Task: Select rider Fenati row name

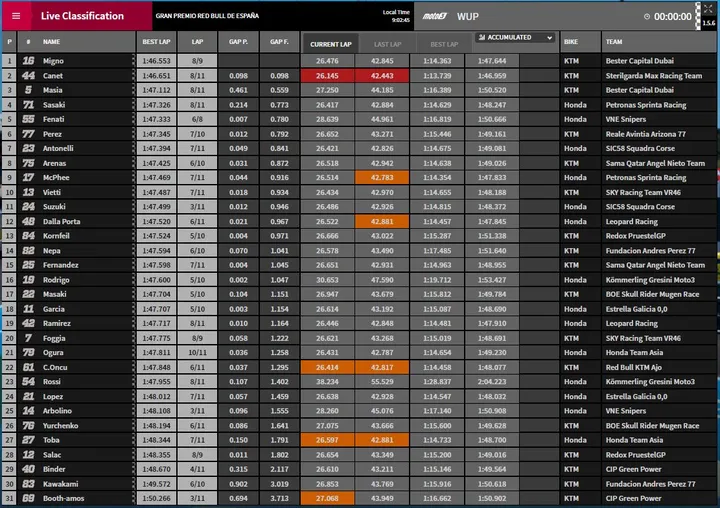Action: [x=53, y=119]
